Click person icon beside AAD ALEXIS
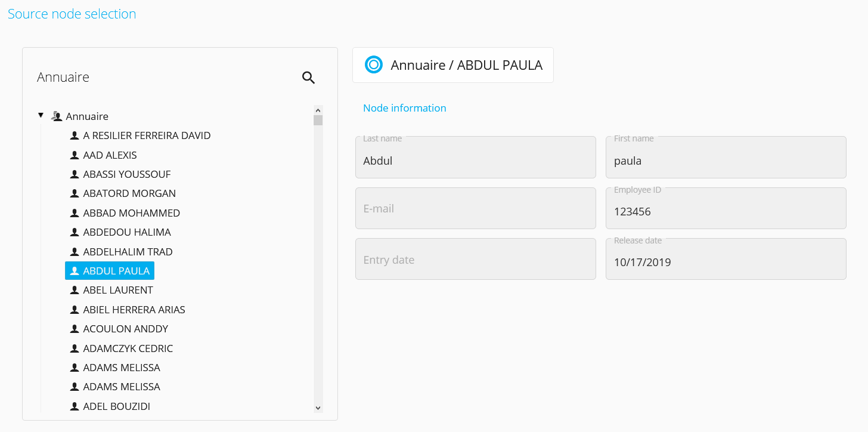The width and height of the screenshot is (868, 432). [75, 155]
